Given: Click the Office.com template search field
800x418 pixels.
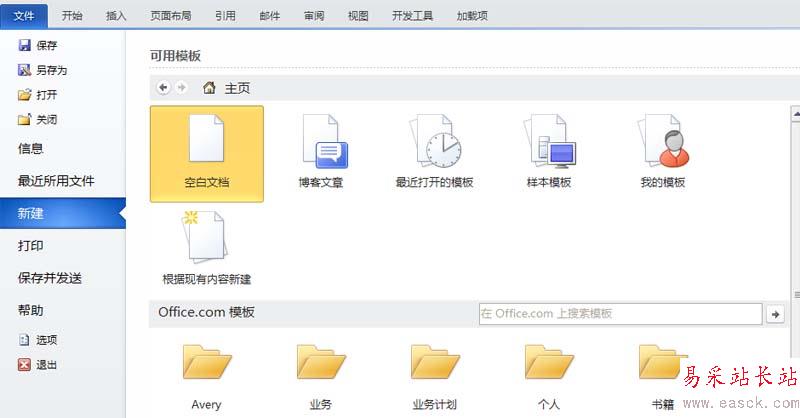Looking at the screenshot, I should point(620,314).
